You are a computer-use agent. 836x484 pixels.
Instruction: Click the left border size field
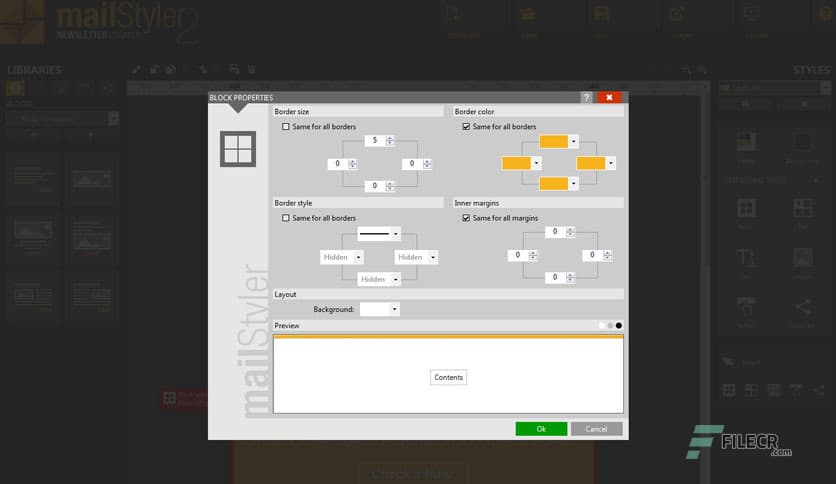[x=337, y=164]
